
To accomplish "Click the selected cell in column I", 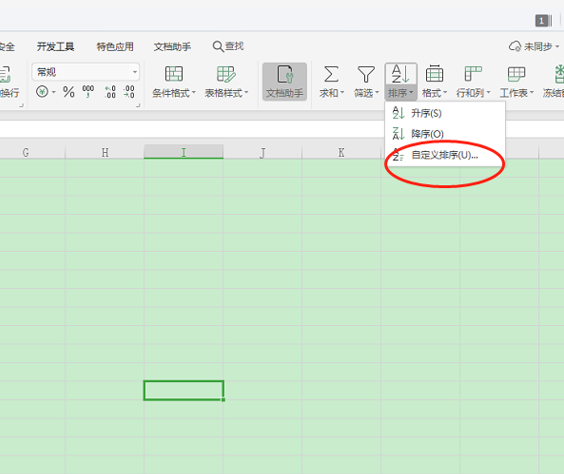I will (183, 390).
